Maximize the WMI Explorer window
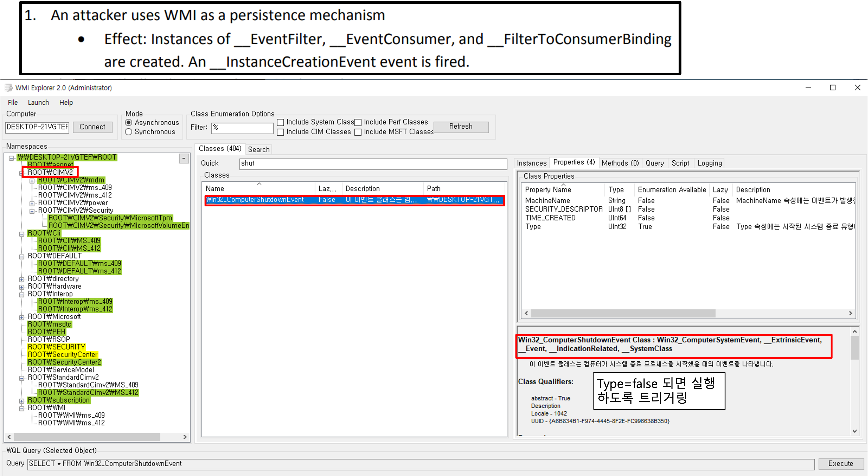Viewport: 868px width, 476px height. pyautogui.click(x=833, y=88)
